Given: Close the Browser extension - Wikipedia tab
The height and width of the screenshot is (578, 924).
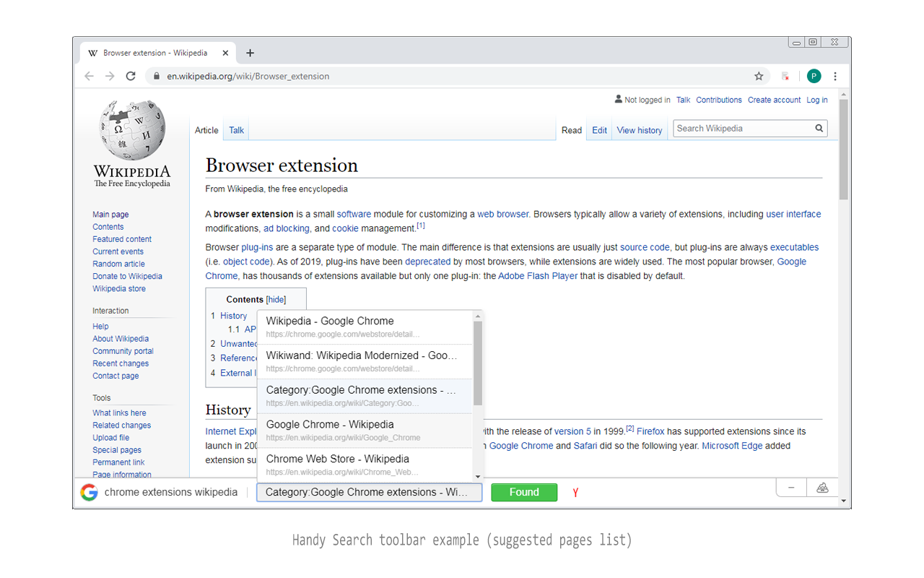Looking at the screenshot, I should tap(225, 53).
